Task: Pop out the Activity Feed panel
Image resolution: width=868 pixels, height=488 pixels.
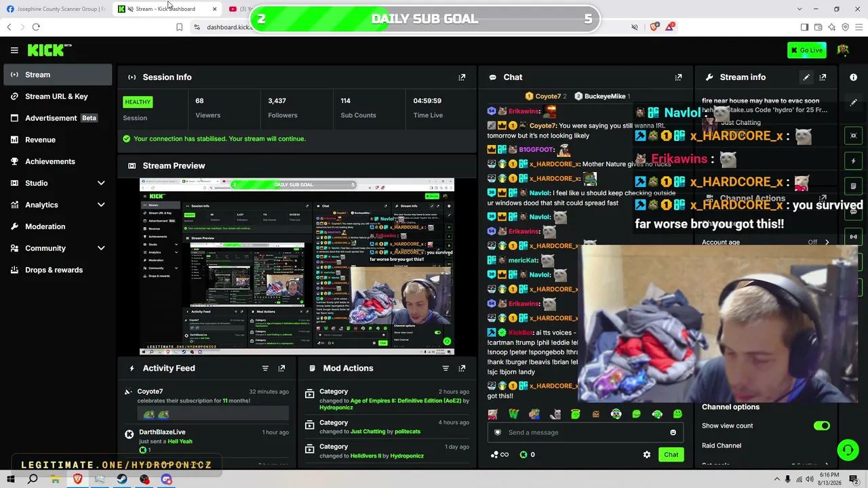Action: pos(281,368)
